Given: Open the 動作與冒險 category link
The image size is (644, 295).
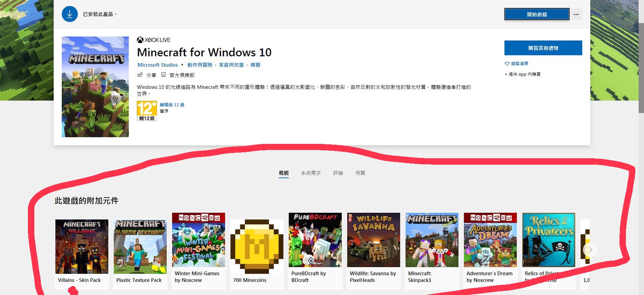Looking at the screenshot, I should coord(200,65).
